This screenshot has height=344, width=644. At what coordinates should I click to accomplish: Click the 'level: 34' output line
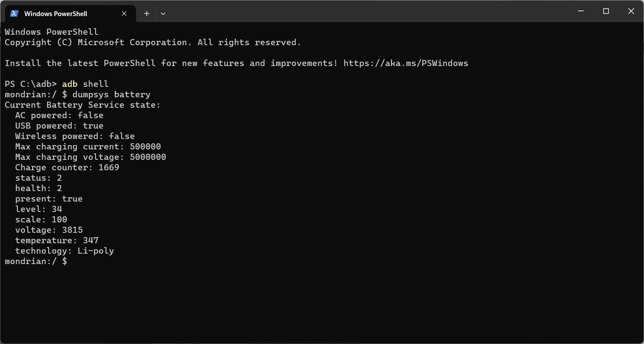(38, 209)
